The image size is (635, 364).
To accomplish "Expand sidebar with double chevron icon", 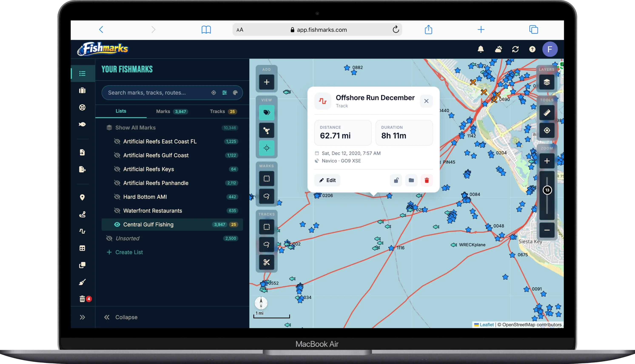I will coord(82,317).
